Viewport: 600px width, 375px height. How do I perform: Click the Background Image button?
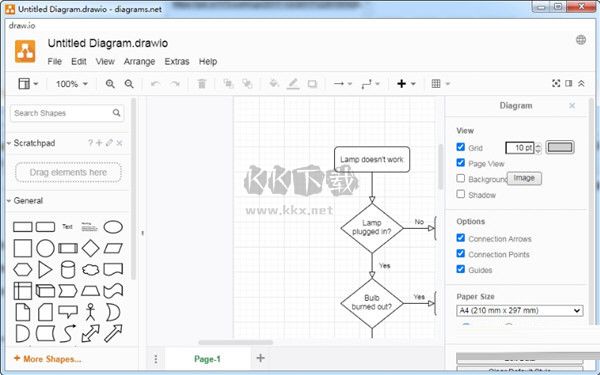524,178
